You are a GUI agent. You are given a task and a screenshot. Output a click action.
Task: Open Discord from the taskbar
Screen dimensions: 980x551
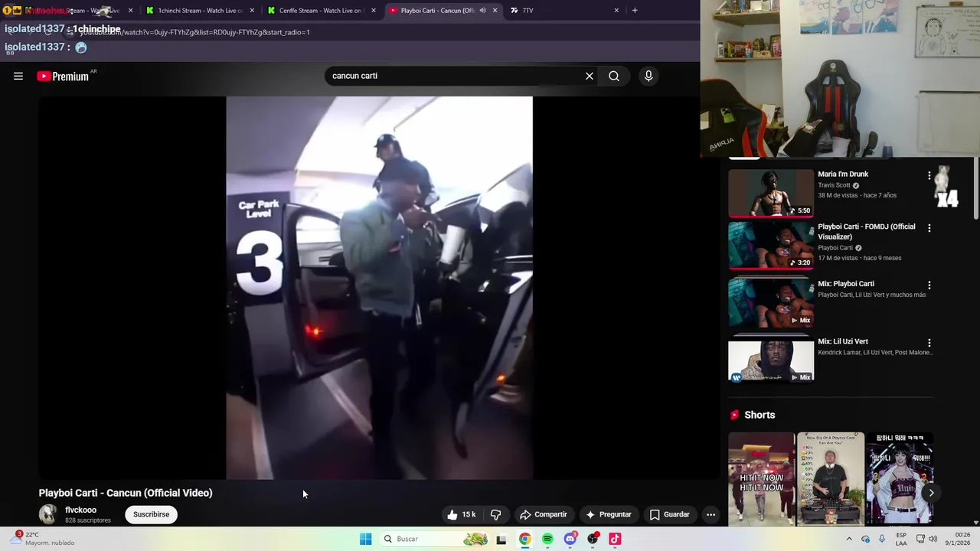tap(570, 539)
